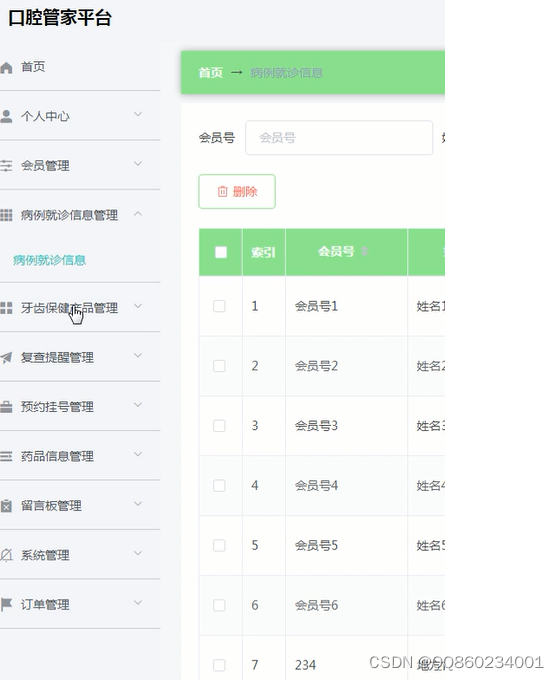Click the 口腔管家平台 title
This screenshot has height=680, width=559.
(x=60, y=18)
